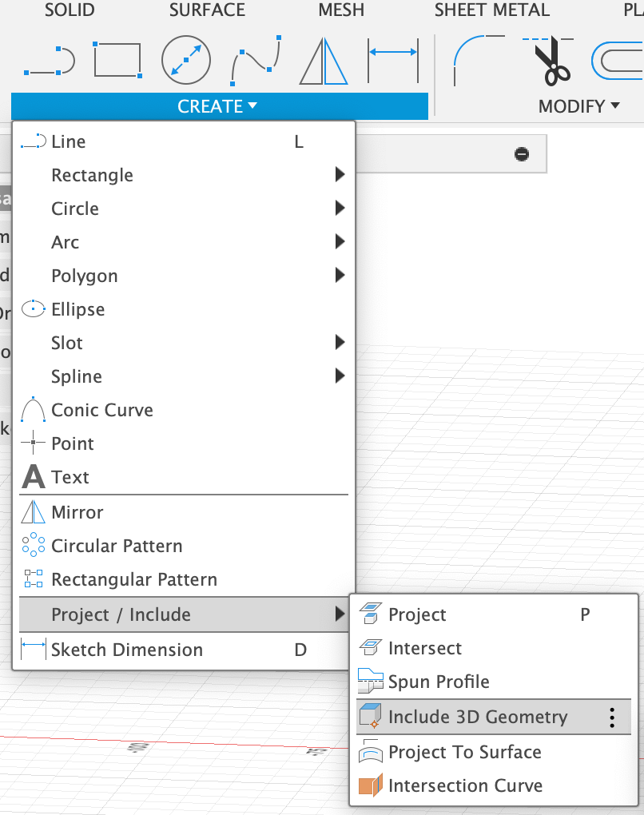Switch to the SHEET METAL tab
The width and height of the screenshot is (644, 815).
coord(491,11)
